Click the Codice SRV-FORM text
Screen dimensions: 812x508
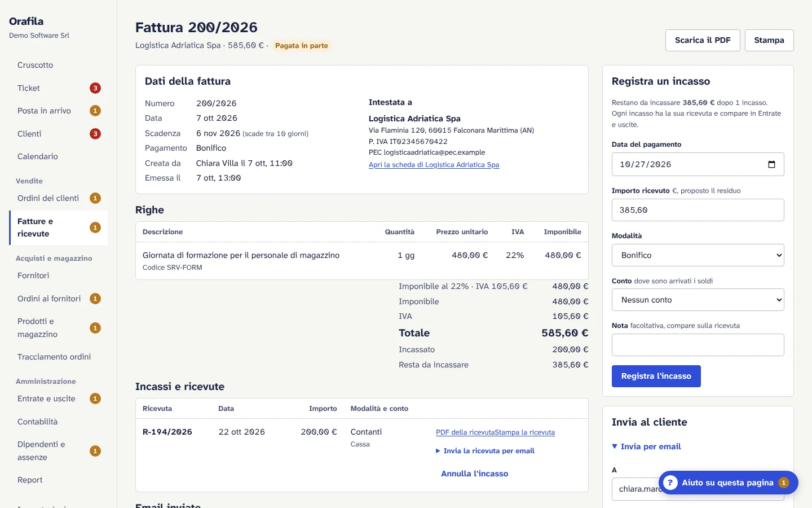(173, 268)
